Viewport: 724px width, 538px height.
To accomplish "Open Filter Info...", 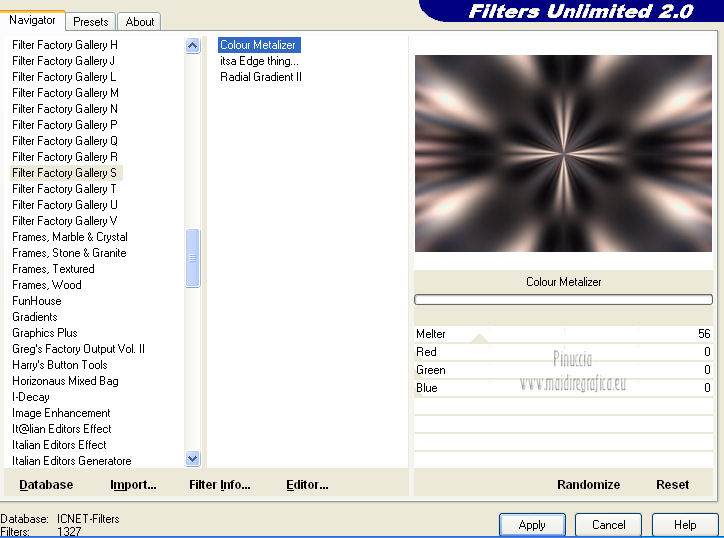I will click(219, 484).
